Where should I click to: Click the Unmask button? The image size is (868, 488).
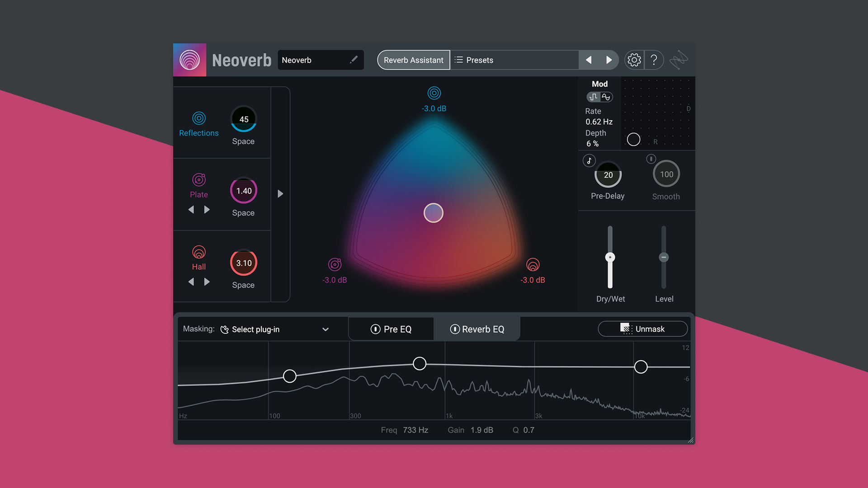[x=642, y=329]
